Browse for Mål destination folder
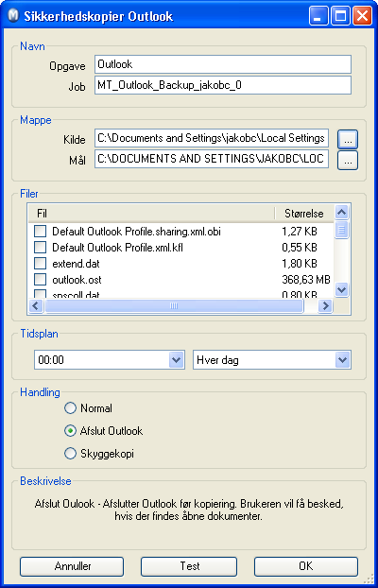378x588 pixels. click(x=348, y=161)
